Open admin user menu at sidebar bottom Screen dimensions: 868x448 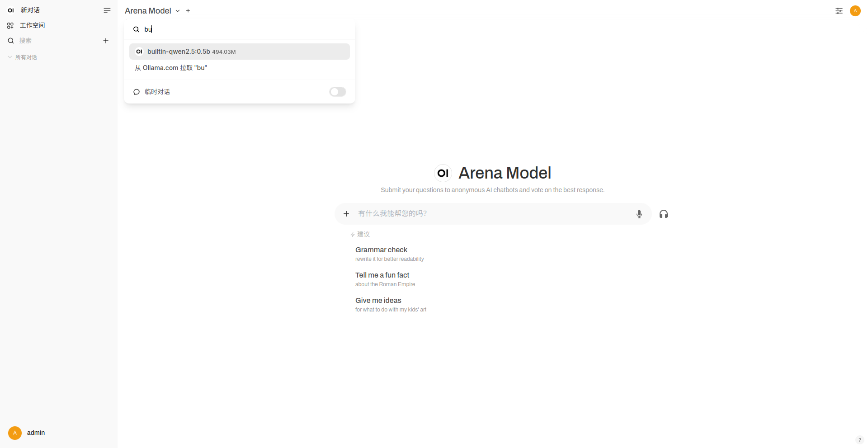pos(27,433)
